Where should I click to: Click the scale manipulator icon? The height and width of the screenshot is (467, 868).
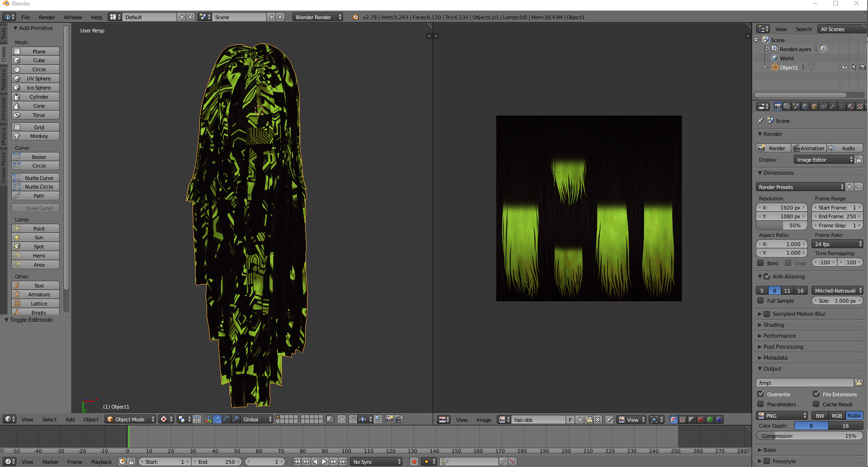coord(236,419)
